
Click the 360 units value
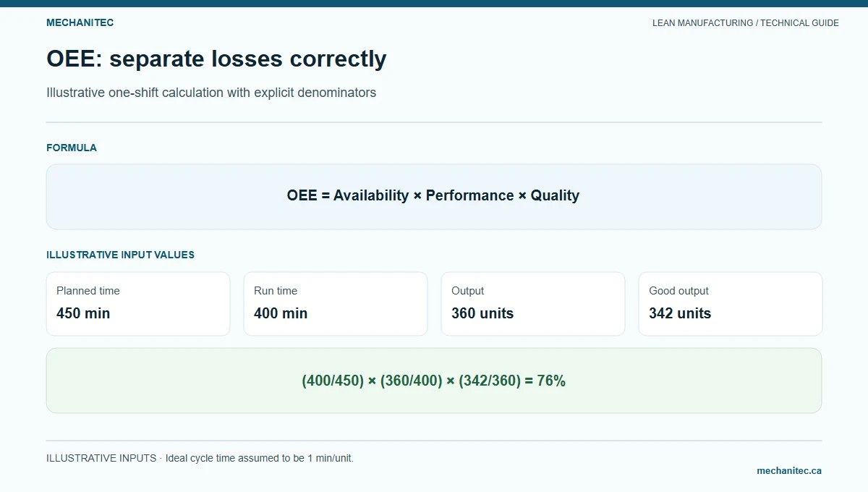click(x=482, y=313)
